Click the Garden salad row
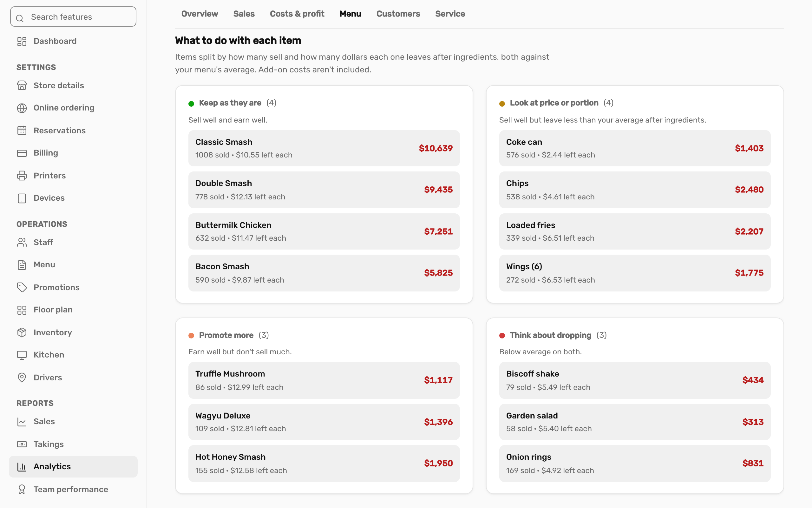 click(x=634, y=422)
